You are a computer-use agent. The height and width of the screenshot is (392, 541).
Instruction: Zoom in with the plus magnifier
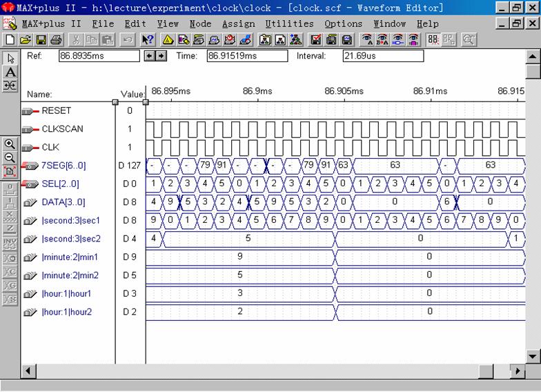click(x=10, y=144)
